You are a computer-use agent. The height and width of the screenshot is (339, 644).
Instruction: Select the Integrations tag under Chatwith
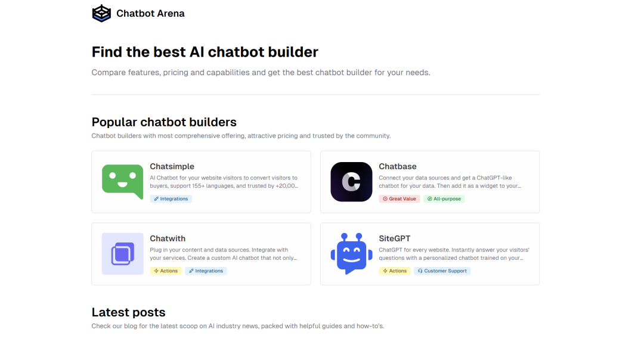(206, 271)
